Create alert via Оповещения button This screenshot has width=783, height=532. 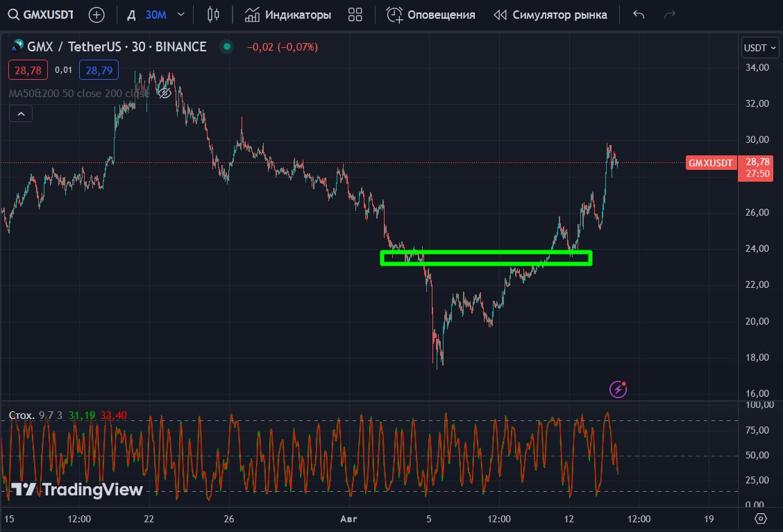(431, 15)
